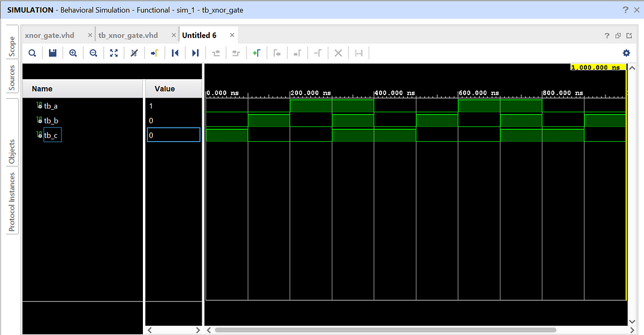The image size is (644, 335).
Task: Click the waveform vertical scroll down arrow
Action: click(x=632, y=322)
